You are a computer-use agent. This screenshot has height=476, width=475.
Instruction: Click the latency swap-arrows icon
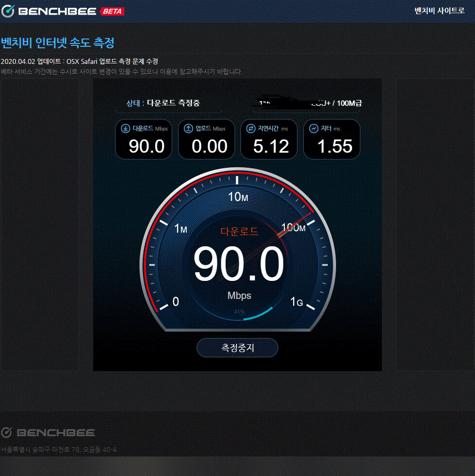click(x=251, y=129)
